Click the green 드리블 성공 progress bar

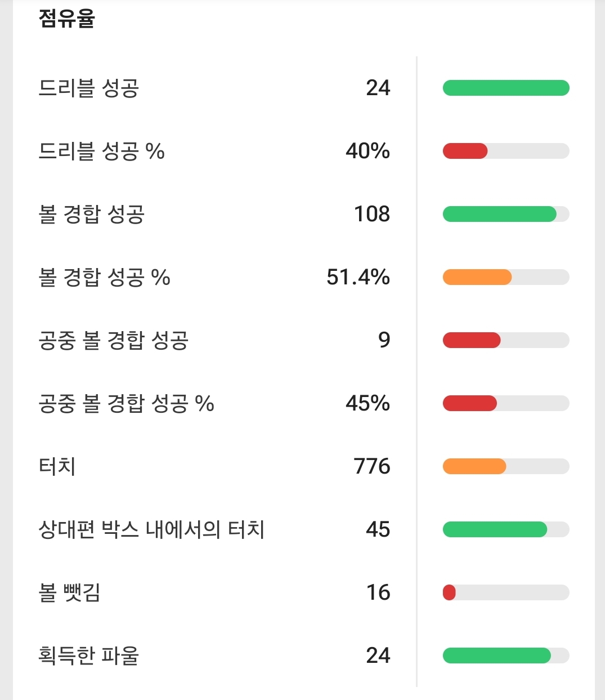click(506, 88)
